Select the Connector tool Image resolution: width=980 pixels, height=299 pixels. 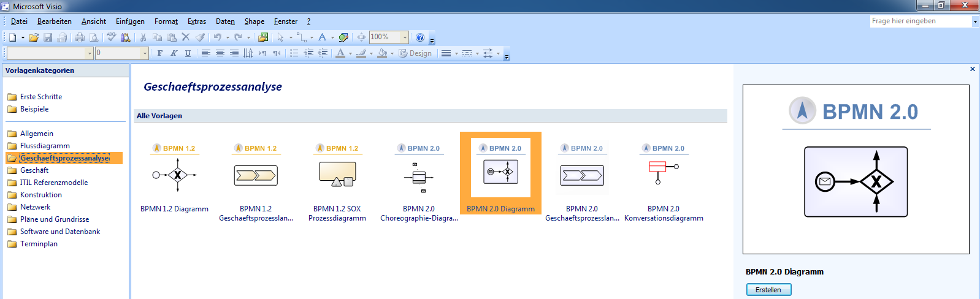tap(301, 37)
